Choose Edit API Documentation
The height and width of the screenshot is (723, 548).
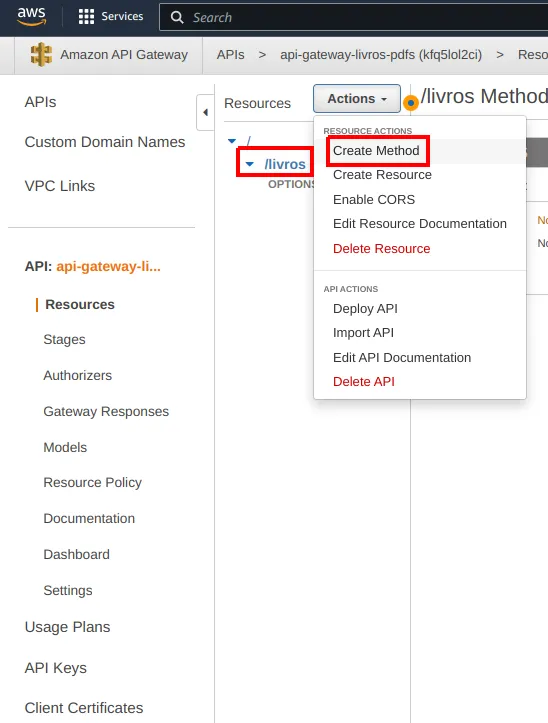pos(402,357)
